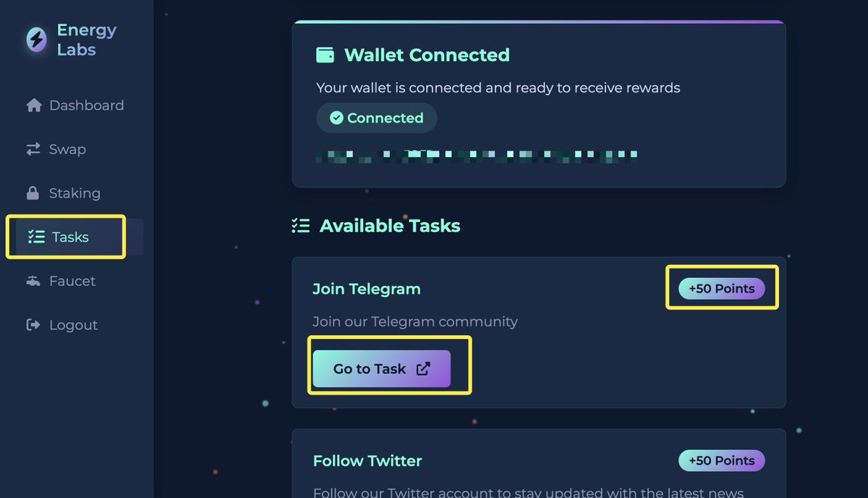Click the wallet icon beside Wallet Connected

325,55
